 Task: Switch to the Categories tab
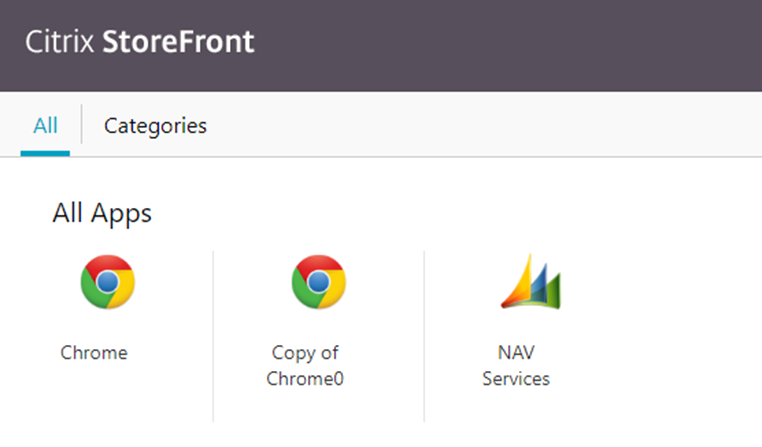pos(155,126)
